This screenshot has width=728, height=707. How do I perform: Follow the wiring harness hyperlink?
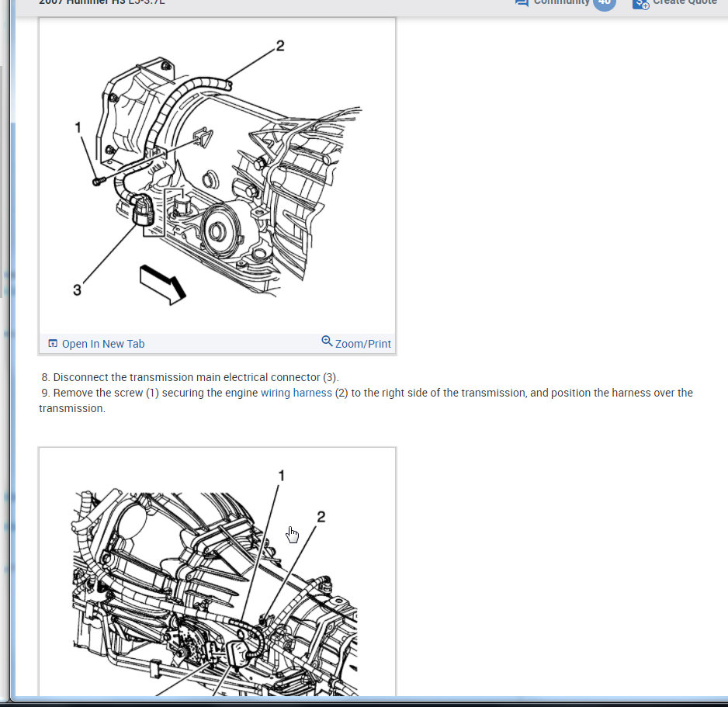point(296,393)
